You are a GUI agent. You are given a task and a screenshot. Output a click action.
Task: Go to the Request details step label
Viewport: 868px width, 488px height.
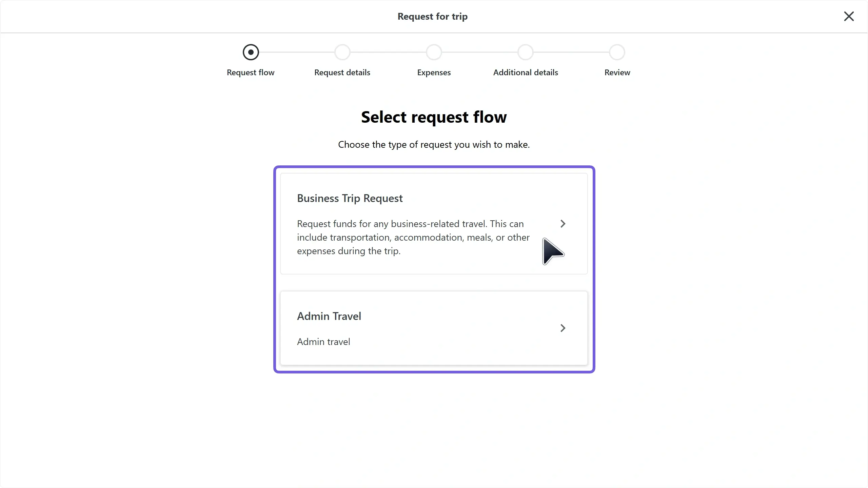point(342,73)
